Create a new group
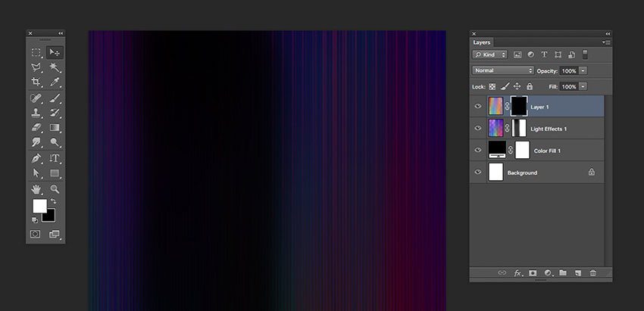This screenshot has width=644, height=311. pyautogui.click(x=563, y=273)
